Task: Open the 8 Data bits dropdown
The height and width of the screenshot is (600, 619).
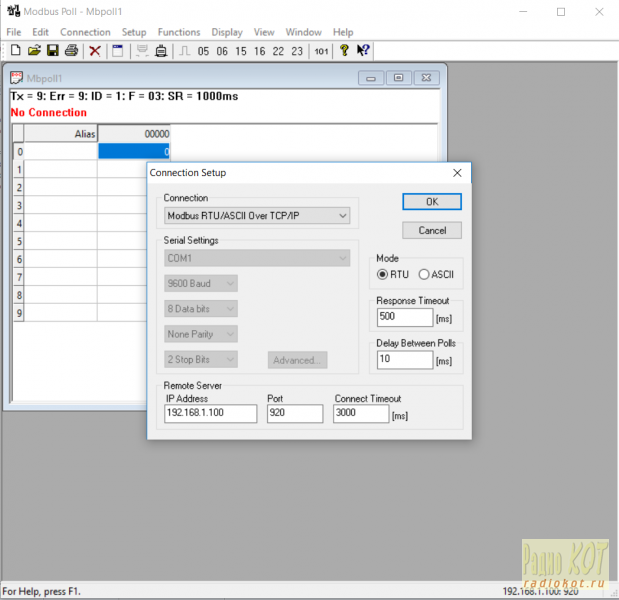Action: (201, 309)
